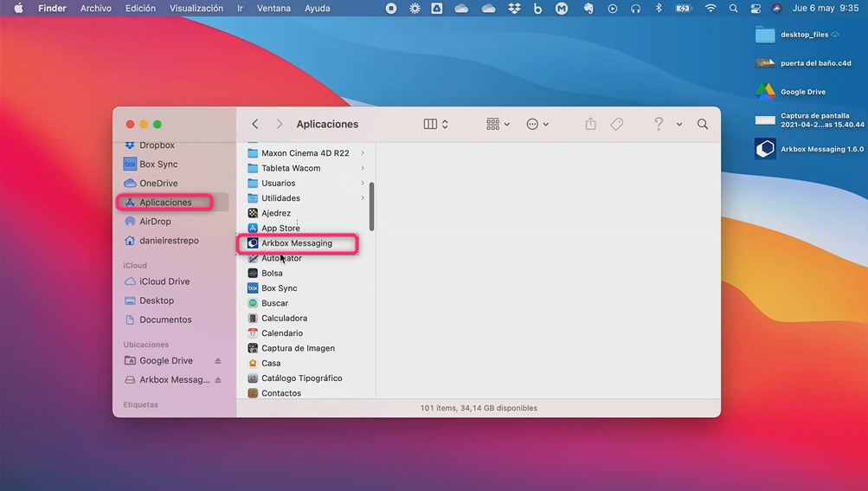Open App Store from the list
Screen dimensions: 868x491
click(280, 229)
